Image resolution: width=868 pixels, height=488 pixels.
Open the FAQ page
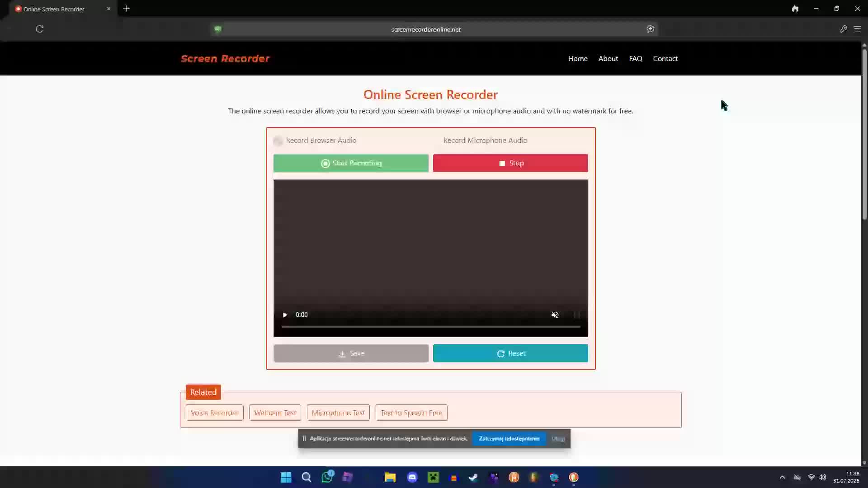(636, 58)
